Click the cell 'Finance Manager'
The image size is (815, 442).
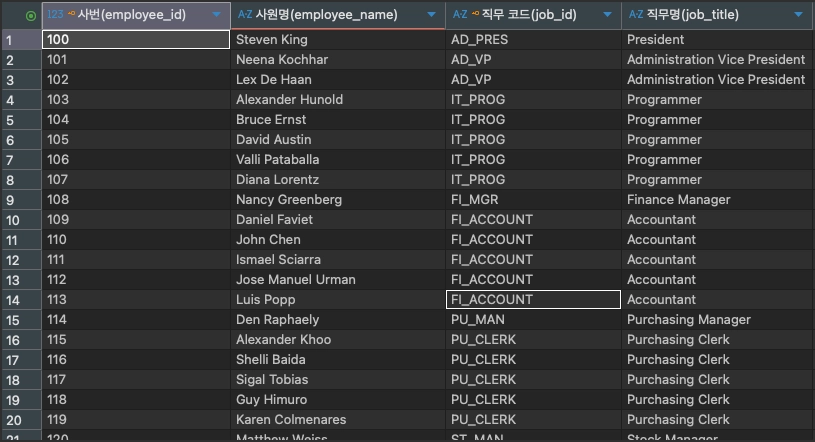(717, 200)
